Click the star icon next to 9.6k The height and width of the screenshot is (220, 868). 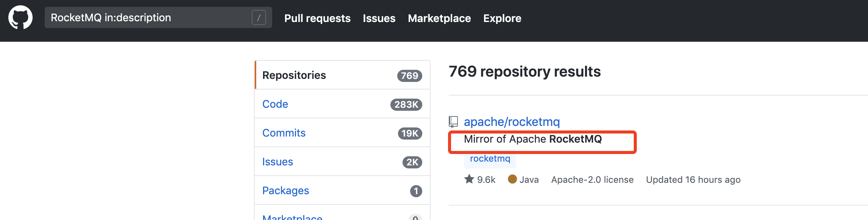click(469, 179)
